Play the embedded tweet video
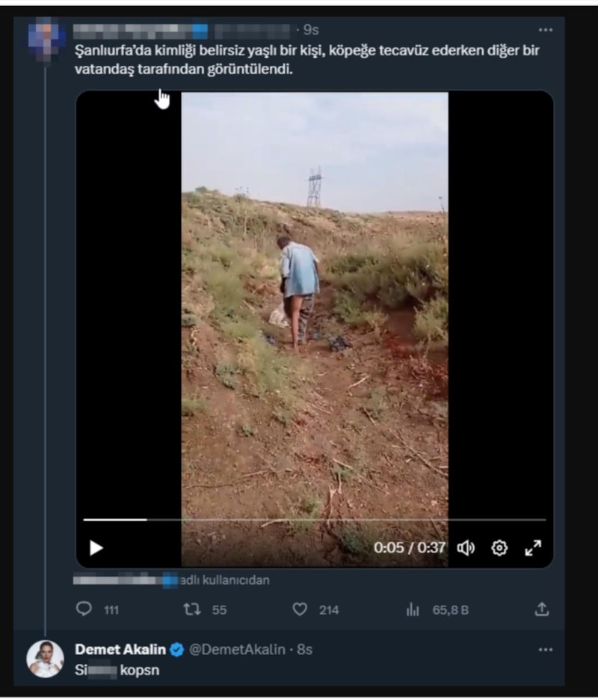The height and width of the screenshot is (700, 598). click(x=96, y=548)
